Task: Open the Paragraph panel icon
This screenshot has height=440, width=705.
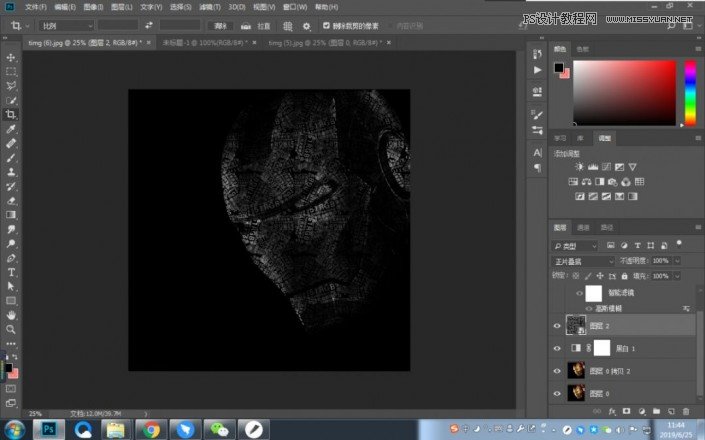Action: pyautogui.click(x=537, y=168)
